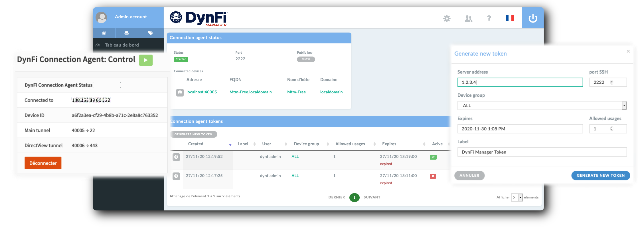Go to SUIVANT page

tap(372, 197)
